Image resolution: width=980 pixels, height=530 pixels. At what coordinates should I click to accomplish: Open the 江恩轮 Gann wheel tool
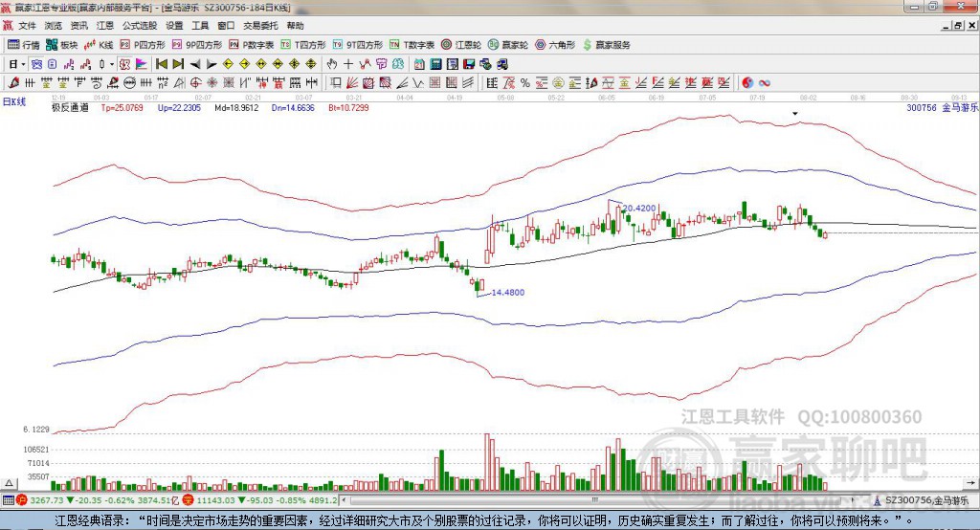[x=461, y=45]
